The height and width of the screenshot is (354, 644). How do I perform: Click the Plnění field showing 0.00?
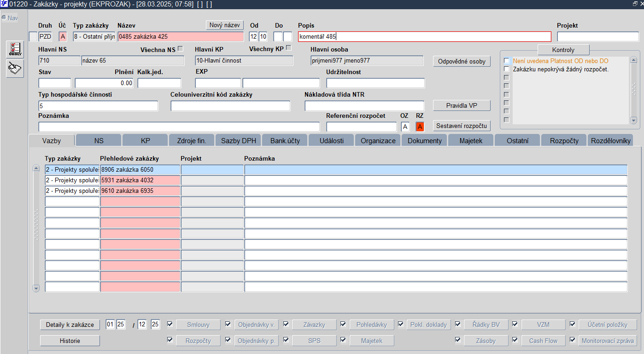pyautogui.click(x=104, y=83)
